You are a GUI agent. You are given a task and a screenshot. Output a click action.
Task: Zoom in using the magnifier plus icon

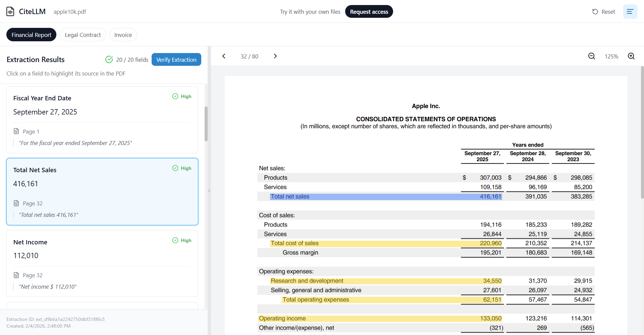tap(631, 56)
